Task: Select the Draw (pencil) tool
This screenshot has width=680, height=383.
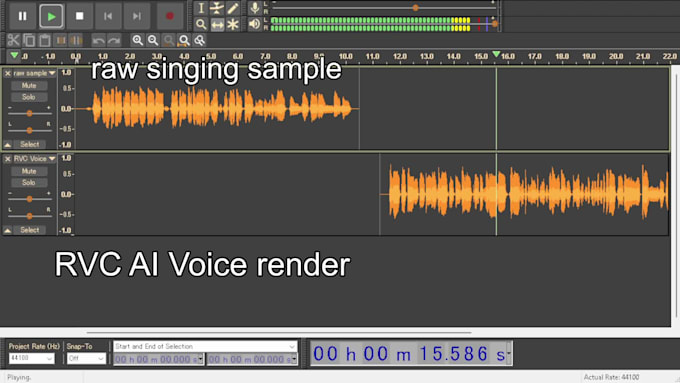Action: pos(233,8)
